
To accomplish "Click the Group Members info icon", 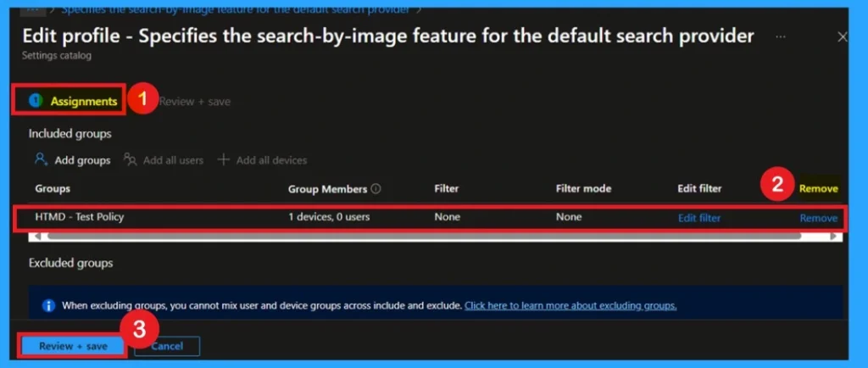I will click(x=376, y=189).
